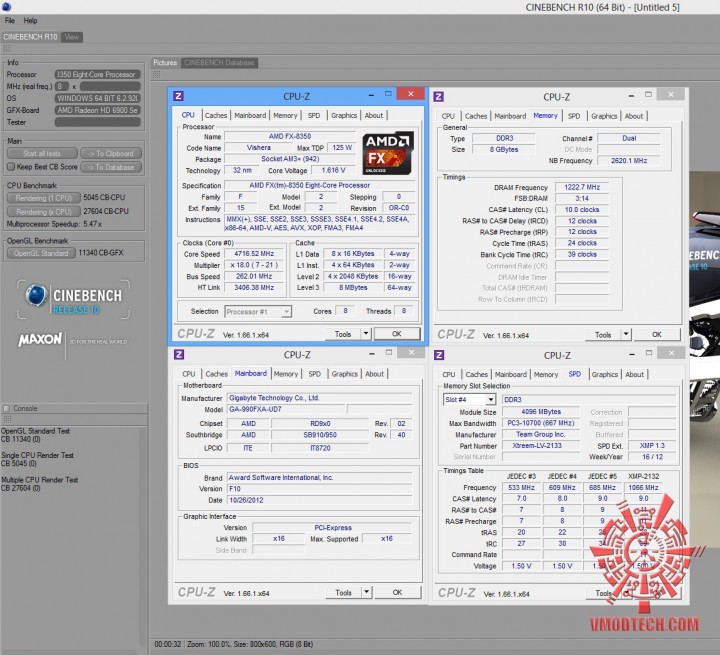Select the Multiple CPU Render Test console line
Viewport: 720px width, 655px height.
click(x=39, y=480)
